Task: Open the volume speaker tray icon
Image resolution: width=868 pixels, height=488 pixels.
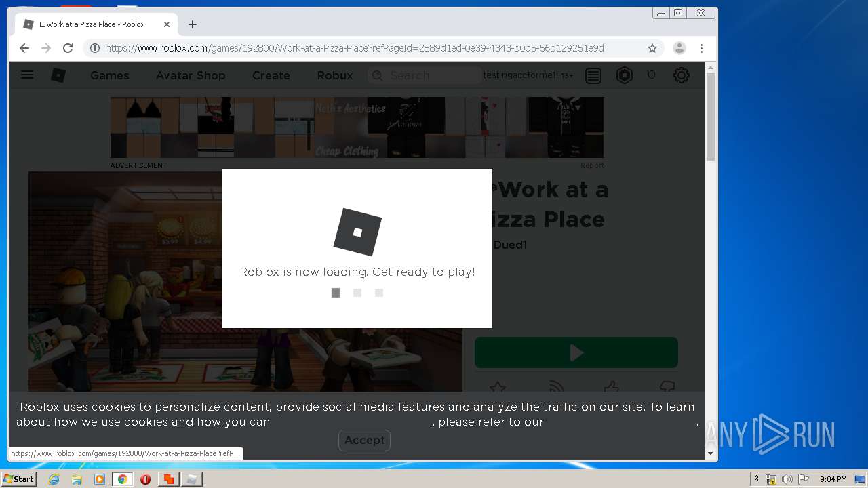Action: pyautogui.click(x=787, y=479)
